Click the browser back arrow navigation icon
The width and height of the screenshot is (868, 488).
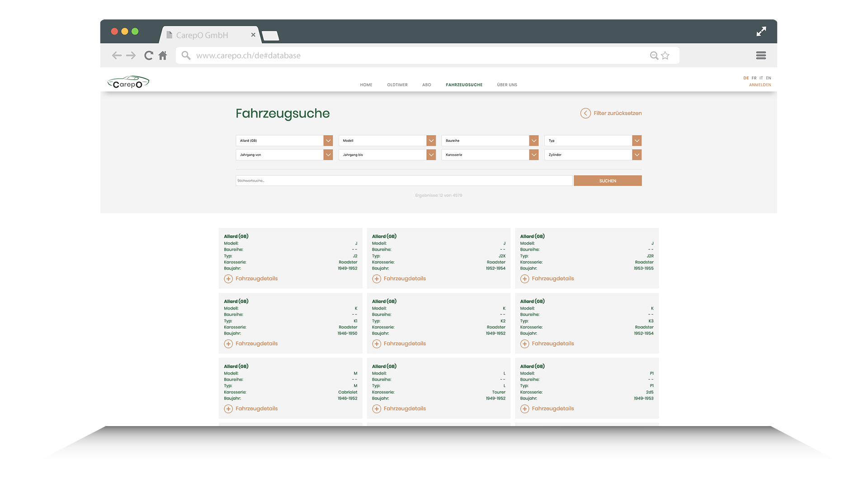117,56
